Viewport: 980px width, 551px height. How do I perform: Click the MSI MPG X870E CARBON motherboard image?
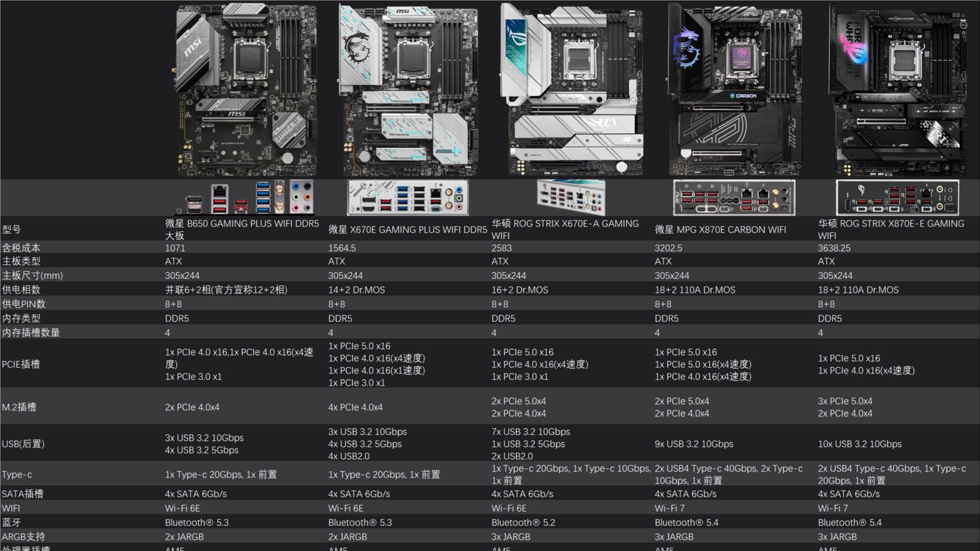pos(735,90)
